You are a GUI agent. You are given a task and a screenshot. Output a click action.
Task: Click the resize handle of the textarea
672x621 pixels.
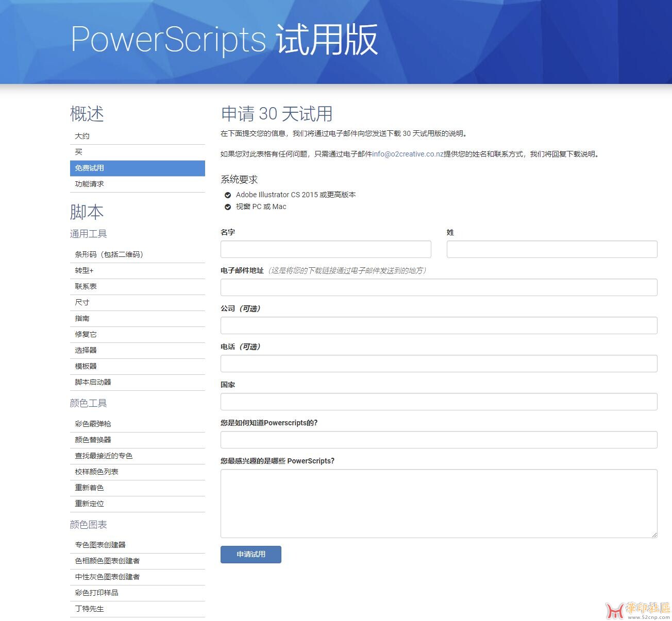[654, 534]
